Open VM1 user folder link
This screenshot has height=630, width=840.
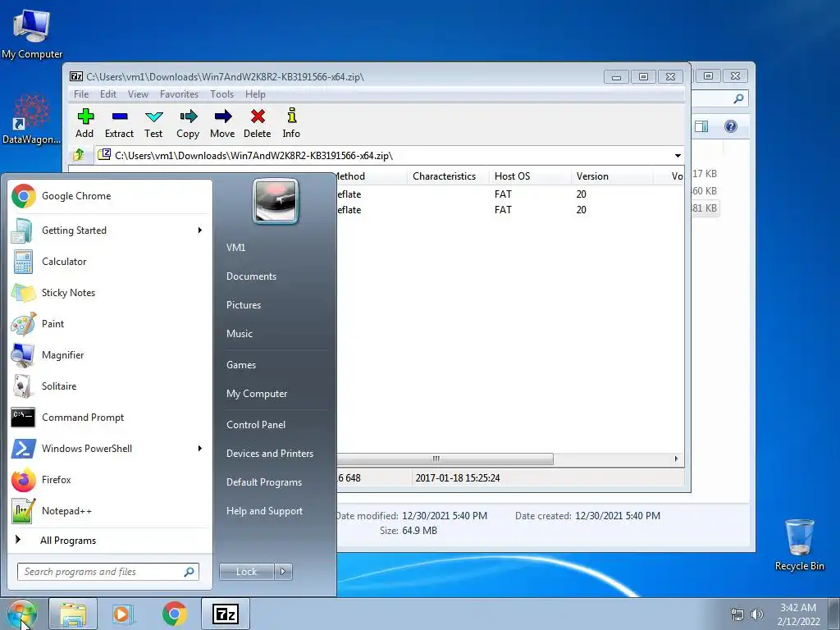tap(235, 248)
